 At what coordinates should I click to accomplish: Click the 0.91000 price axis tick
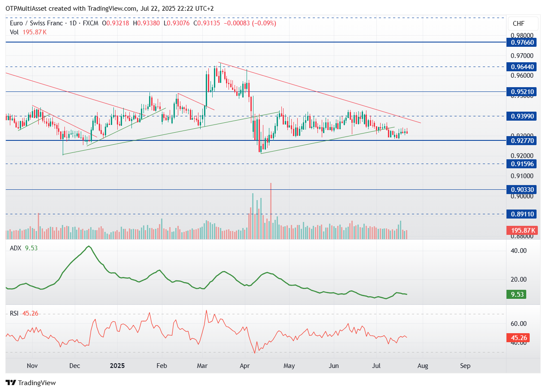pos(522,176)
